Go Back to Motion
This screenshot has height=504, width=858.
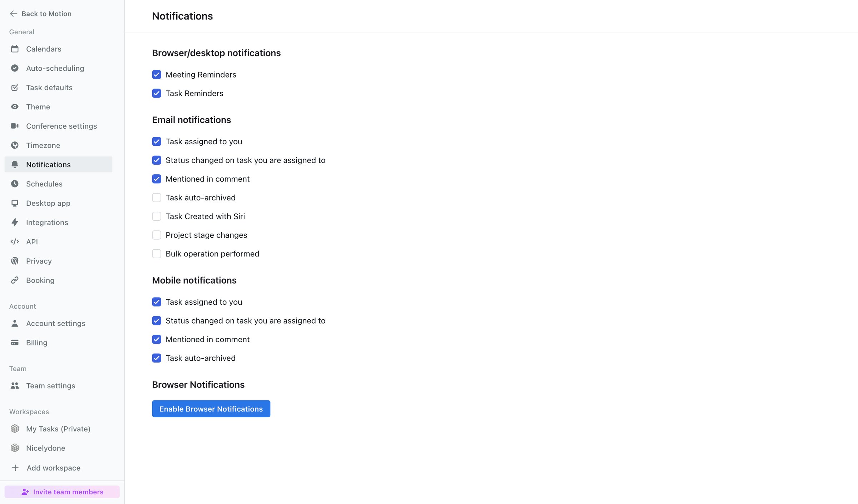coord(40,14)
